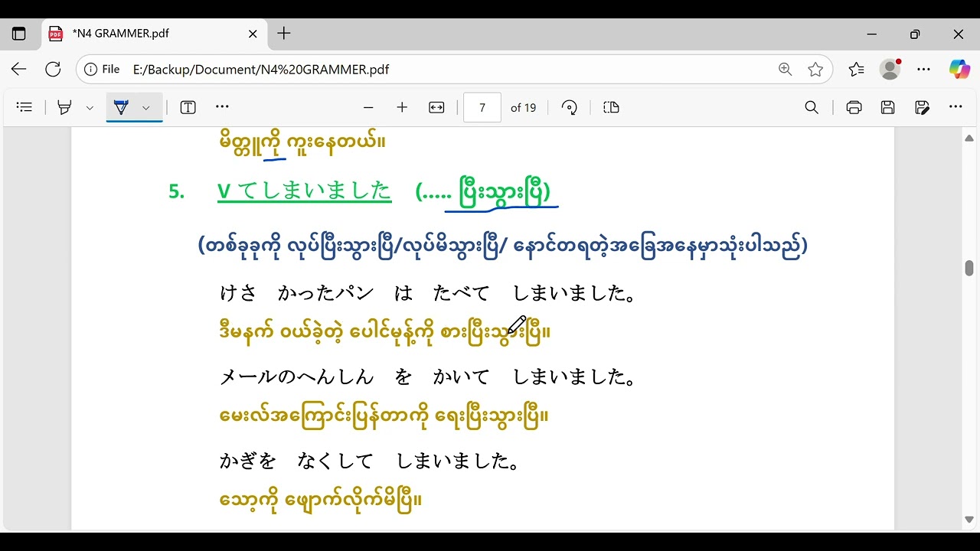This screenshot has width=980, height=551.
Task: Click sentence 'メールのへんしん を かいて しまいました。'
Action: click(x=427, y=377)
